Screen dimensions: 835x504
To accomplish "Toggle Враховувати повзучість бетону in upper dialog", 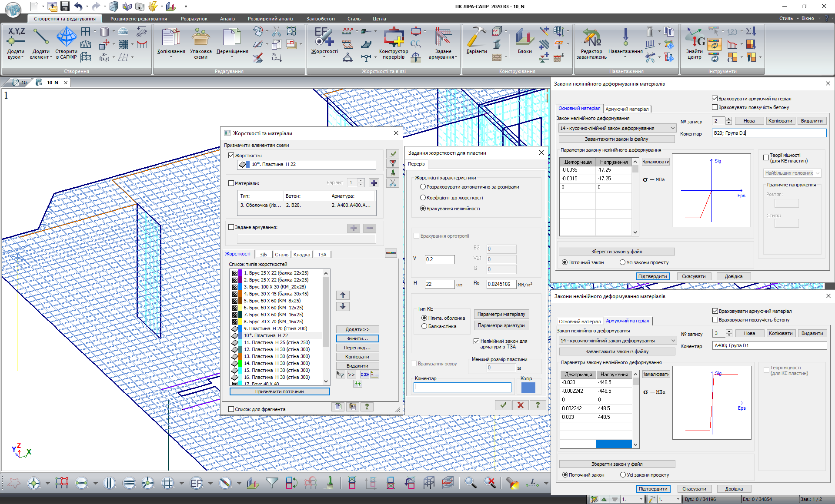I will click(x=715, y=107).
